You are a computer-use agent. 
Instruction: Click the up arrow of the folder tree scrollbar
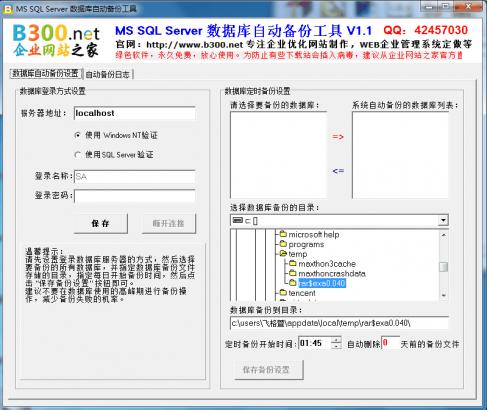point(443,235)
